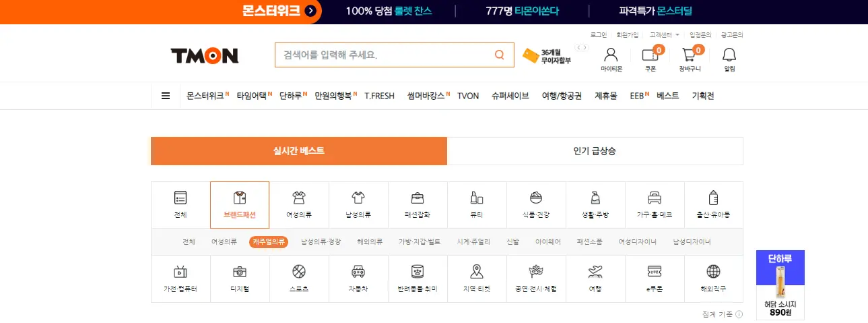Switch to the 인기 급상승 tab
The height and width of the screenshot is (323, 868).
pyautogui.click(x=595, y=151)
